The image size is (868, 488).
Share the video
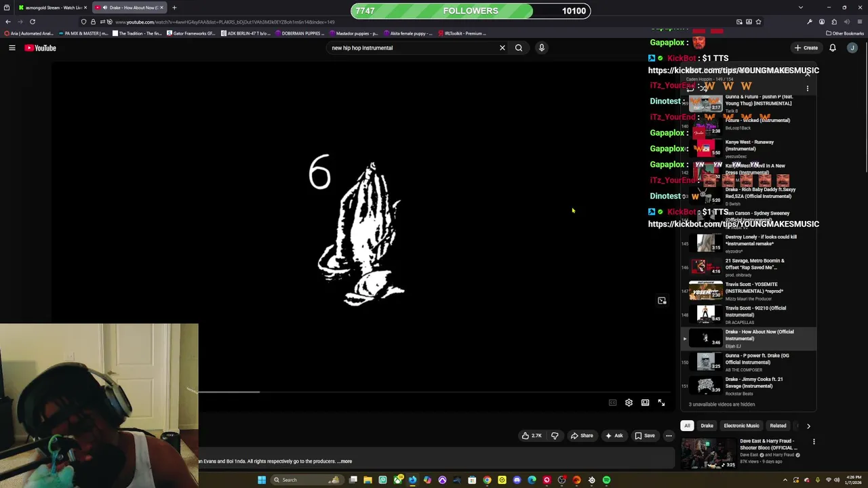tap(582, 436)
